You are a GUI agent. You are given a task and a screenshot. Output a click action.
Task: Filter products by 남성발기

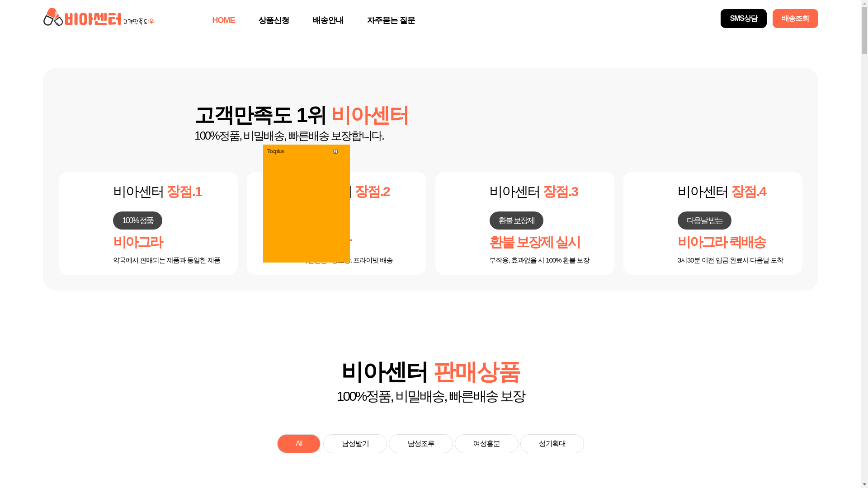[x=355, y=444]
